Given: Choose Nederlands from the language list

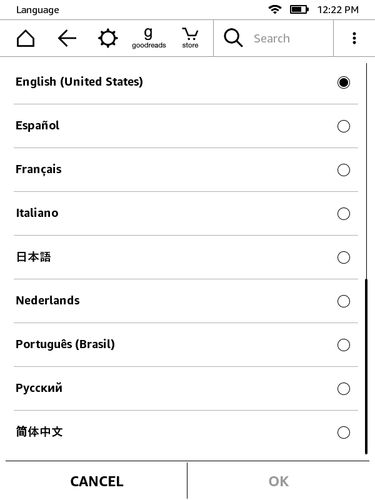Looking at the screenshot, I should click(186, 301).
